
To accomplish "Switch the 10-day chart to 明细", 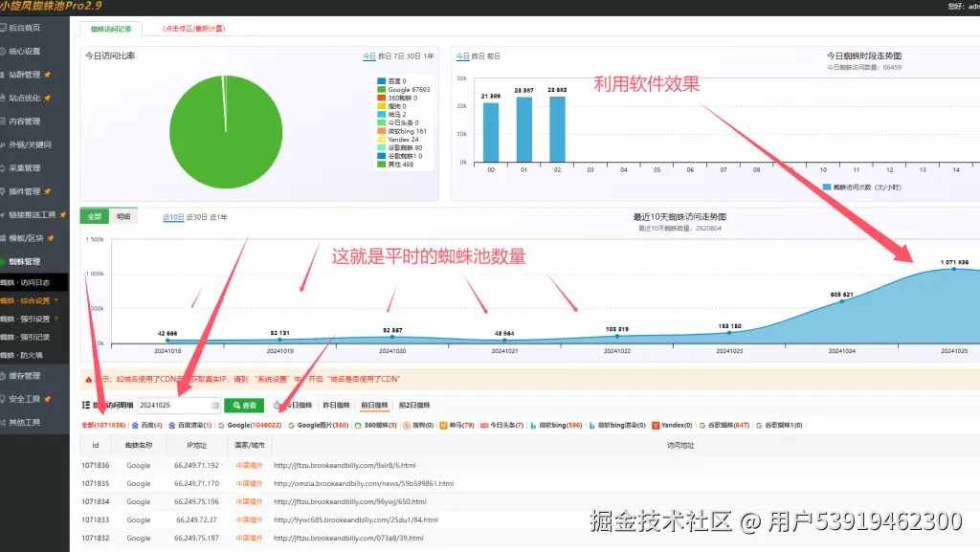I will point(123,216).
